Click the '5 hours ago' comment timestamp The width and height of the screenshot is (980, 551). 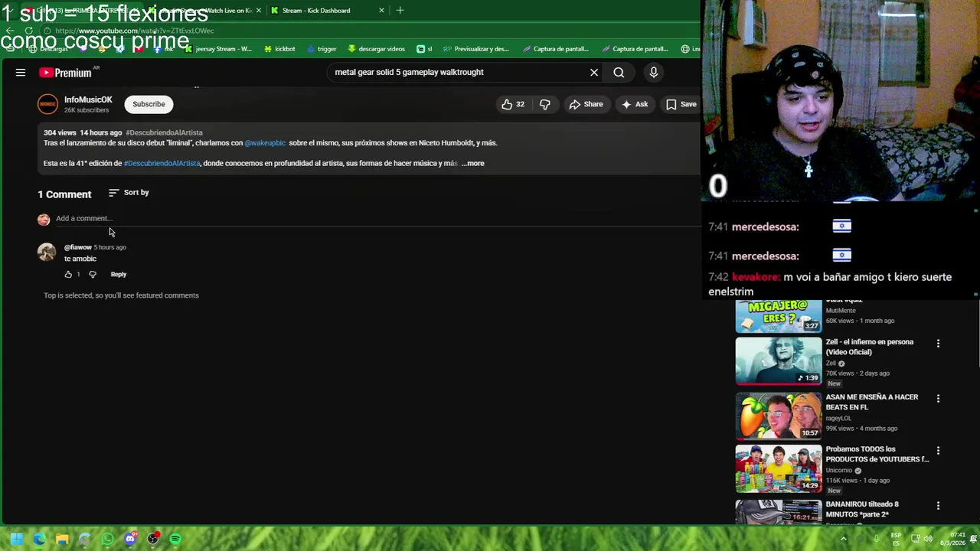[x=109, y=247]
